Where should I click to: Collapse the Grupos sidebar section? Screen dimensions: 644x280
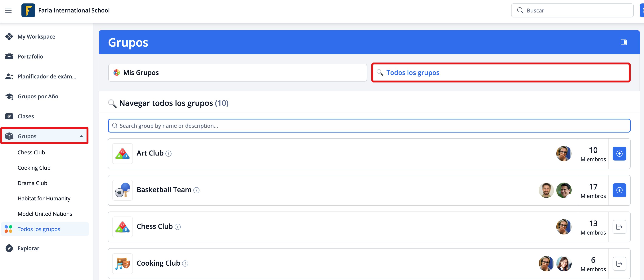(81, 136)
